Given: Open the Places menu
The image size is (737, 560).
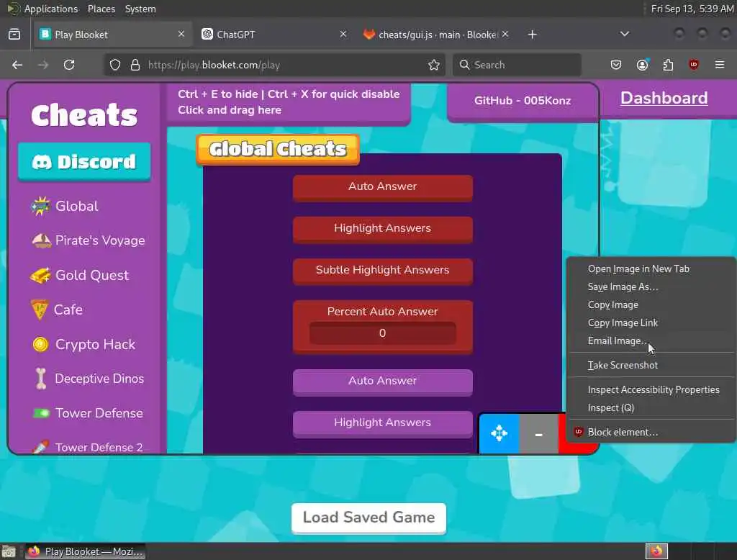Looking at the screenshot, I should pyautogui.click(x=101, y=9).
